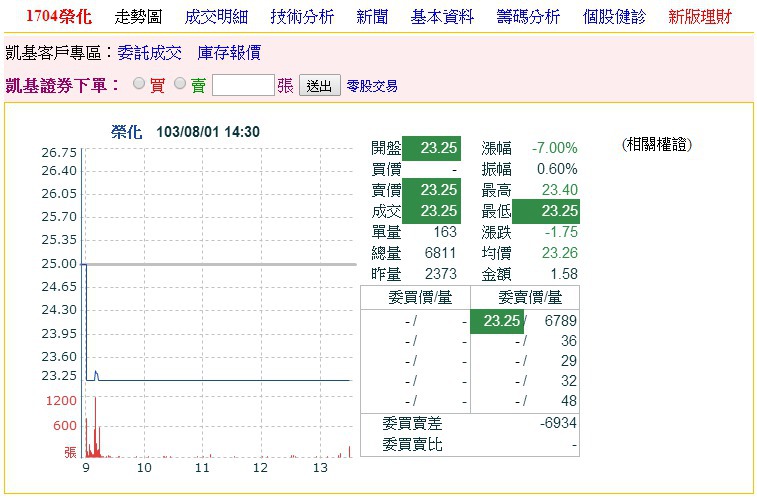757x497 pixels.
Task: Click the 委賣價/量 column header
Action: [x=530, y=298]
